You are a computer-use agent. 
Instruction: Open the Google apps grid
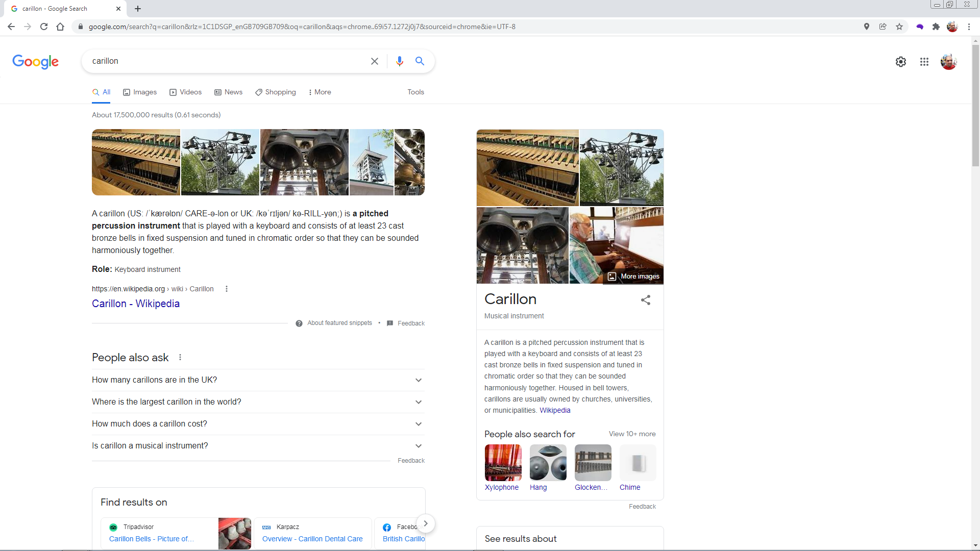pyautogui.click(x=924, y=62)
